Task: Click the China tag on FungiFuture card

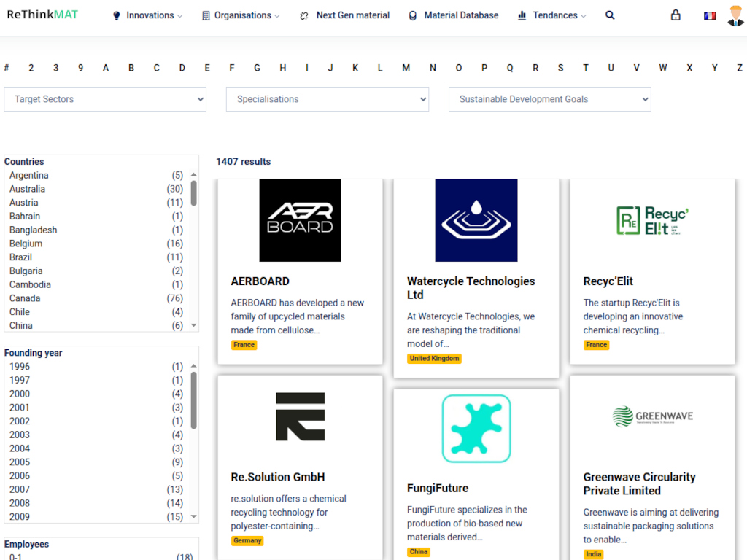Action: click(418, 552)
